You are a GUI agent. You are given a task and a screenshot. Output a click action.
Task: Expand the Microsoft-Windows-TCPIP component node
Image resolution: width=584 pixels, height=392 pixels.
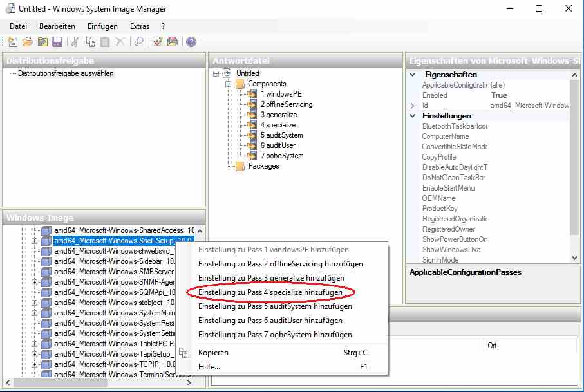[x=34, y=364]
